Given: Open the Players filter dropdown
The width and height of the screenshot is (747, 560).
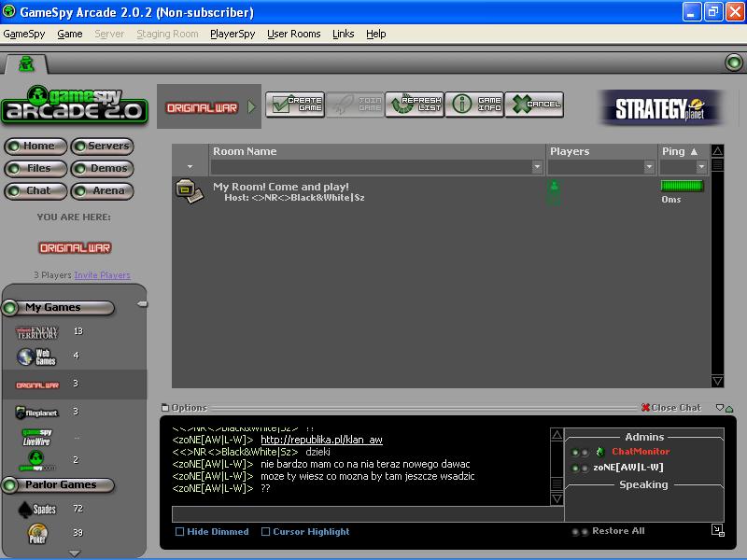Looking at the screenshot, I should 649,167.
